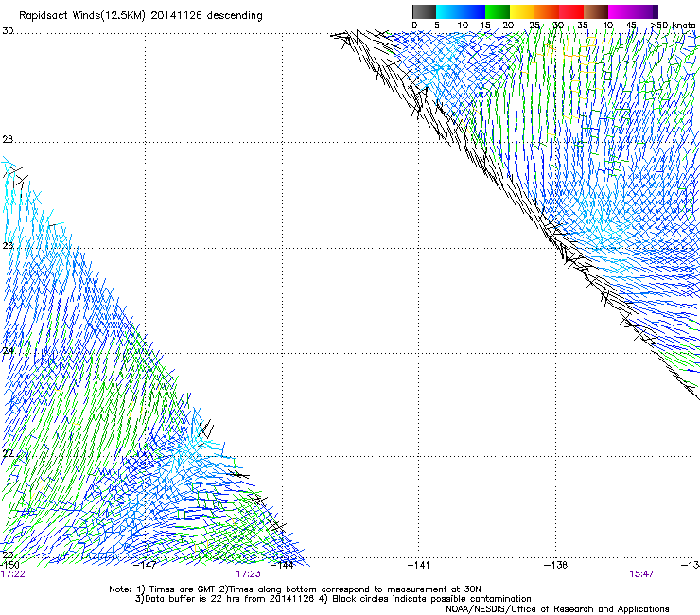Click the longitude label -147

(145, 565)
